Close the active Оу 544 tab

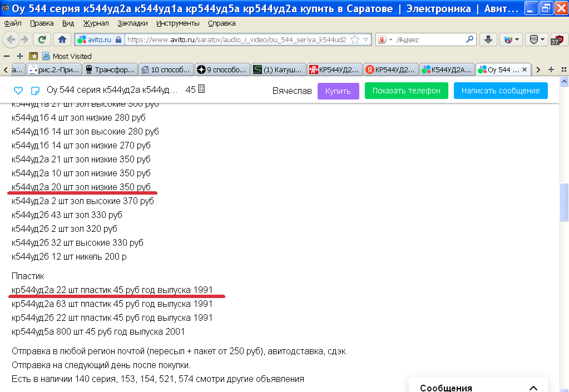pyautogui.click(x=525, y=70)
